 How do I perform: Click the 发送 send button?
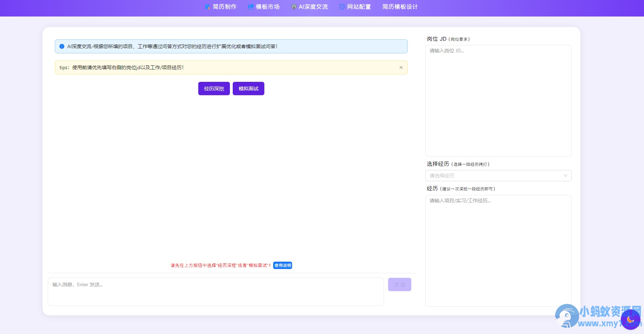(400, 284)
